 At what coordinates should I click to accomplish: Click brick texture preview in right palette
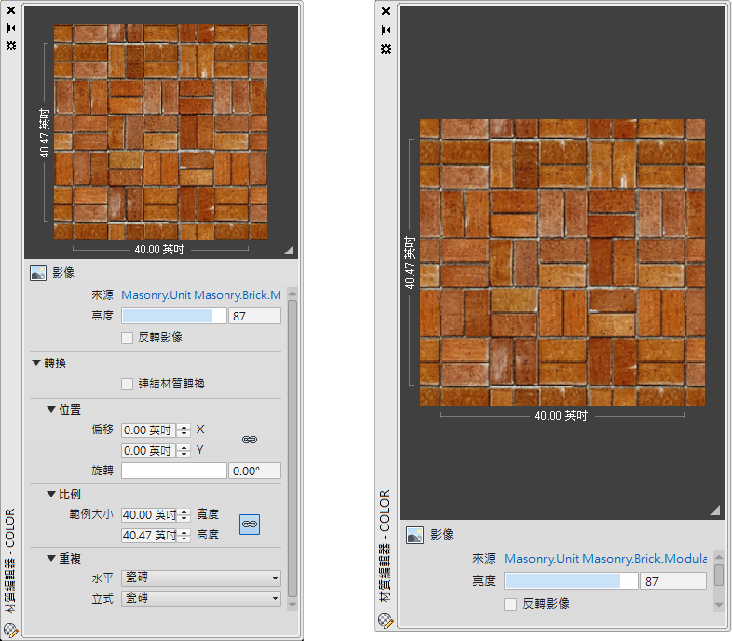coord(563,262)
